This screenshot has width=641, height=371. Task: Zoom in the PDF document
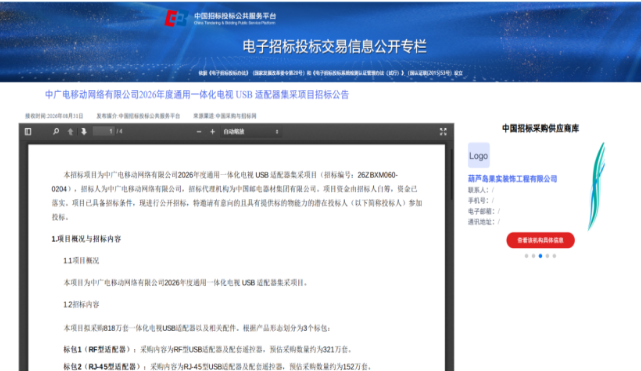click(212, 132)
